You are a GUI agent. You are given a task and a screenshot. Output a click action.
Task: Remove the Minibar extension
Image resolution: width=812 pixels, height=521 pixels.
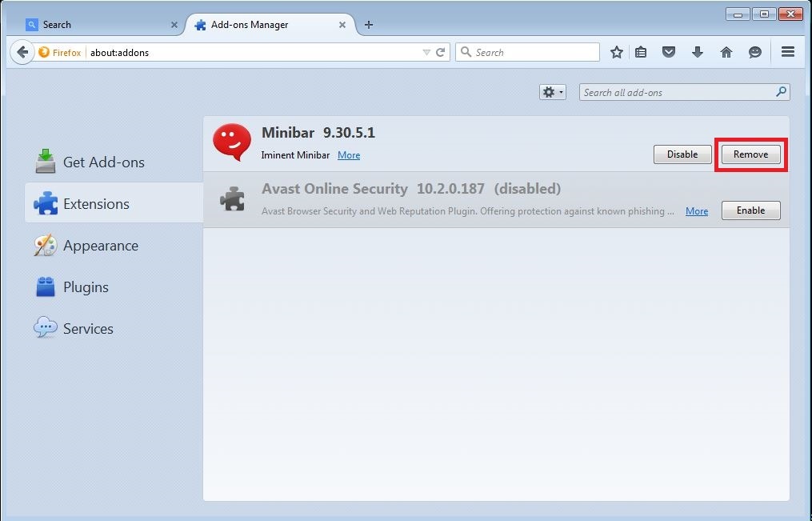tap(751, 154)
